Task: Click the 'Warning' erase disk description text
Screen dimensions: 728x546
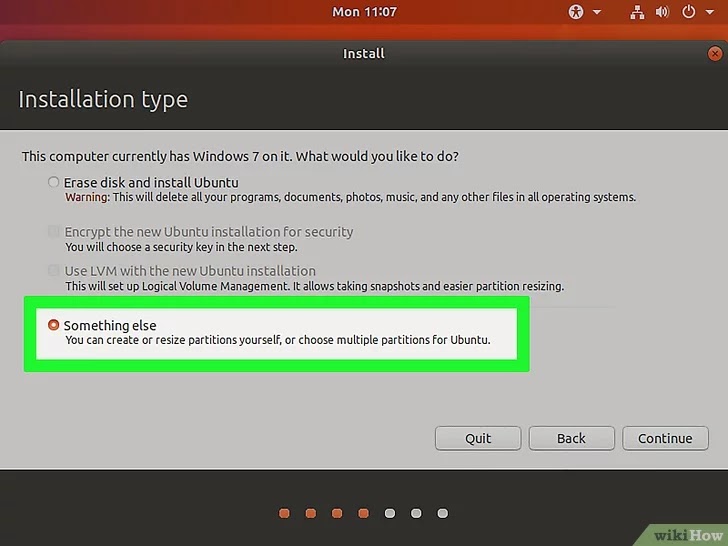Action: coord(351,197)
